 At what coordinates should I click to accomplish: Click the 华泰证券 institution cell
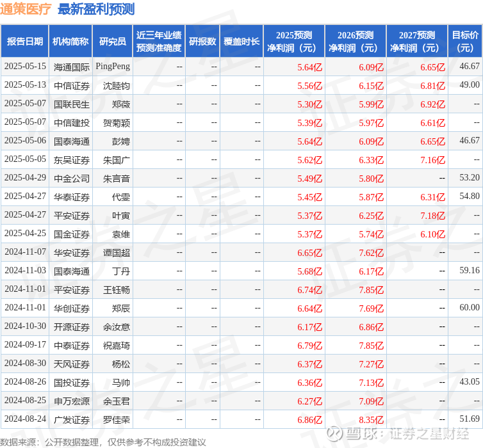tap(72, 197)
